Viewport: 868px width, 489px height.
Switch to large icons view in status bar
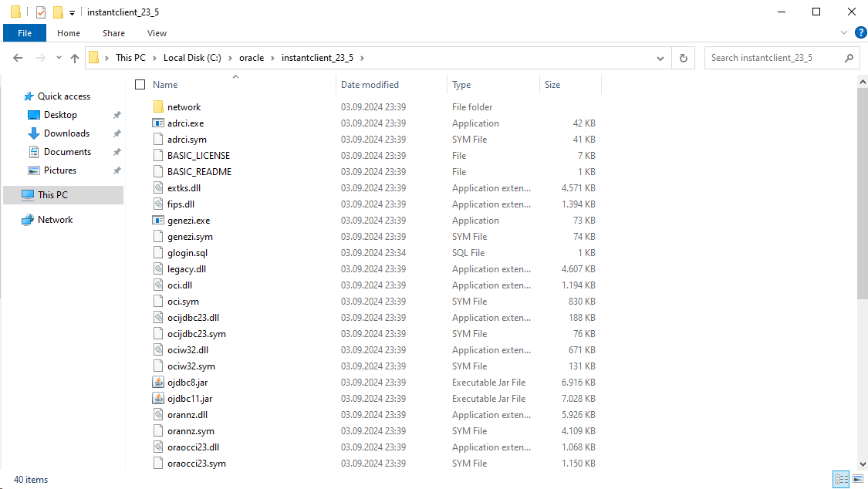[x=858, y=480]
